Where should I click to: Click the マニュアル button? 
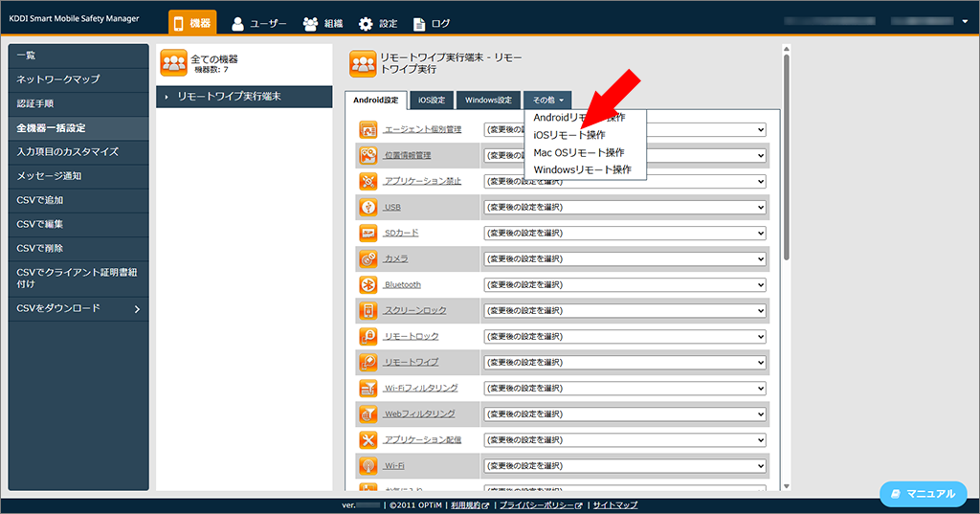tap(924, 494)
